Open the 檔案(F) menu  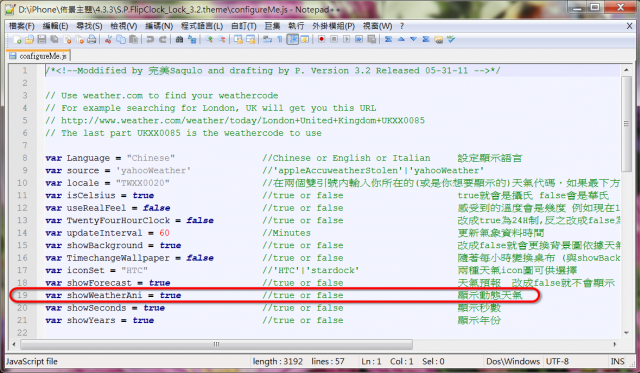click(x=22, y=26)
